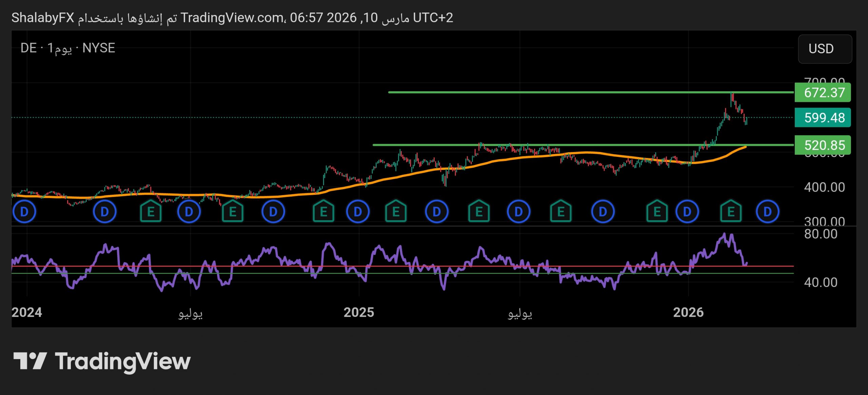The width and height of the screenshot is (868, 395).
Task: Click the 672.37 price level label
Action: [823, 93]
